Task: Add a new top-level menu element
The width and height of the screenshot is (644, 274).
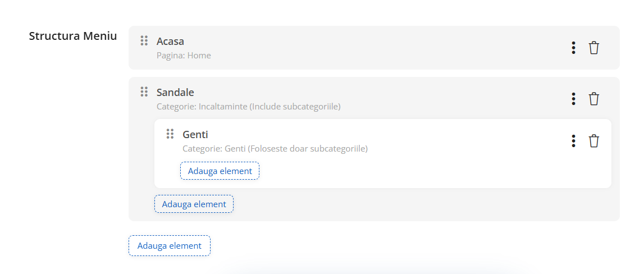Action: 170,246
